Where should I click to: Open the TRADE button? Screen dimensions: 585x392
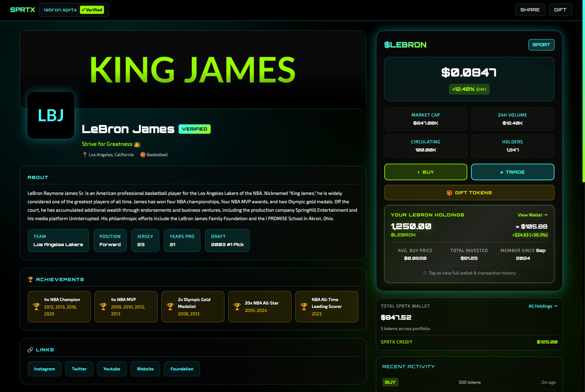[512, 172]
